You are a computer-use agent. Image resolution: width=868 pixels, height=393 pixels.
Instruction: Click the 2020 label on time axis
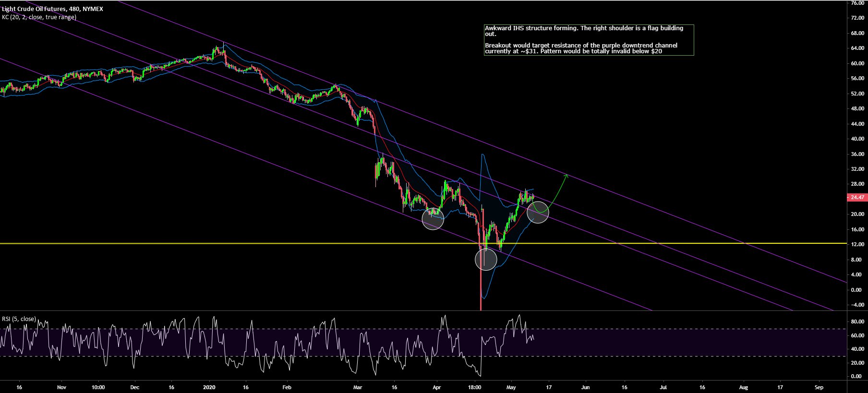point(209,387)
